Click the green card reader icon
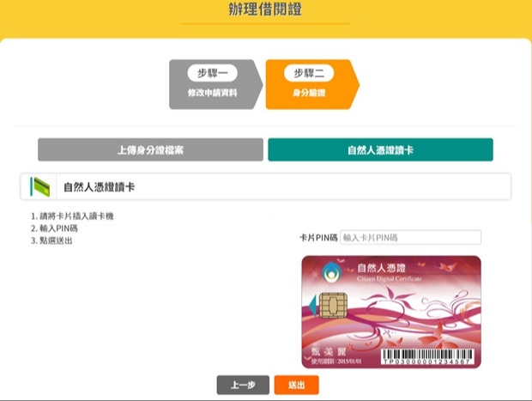Viewport: 532px width, 401px height. tap(39, 186)
